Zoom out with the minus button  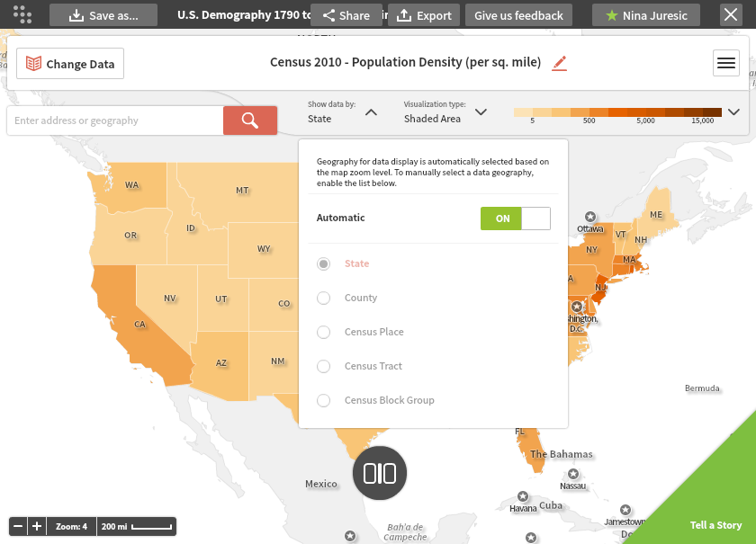click(x=18, y=526)
